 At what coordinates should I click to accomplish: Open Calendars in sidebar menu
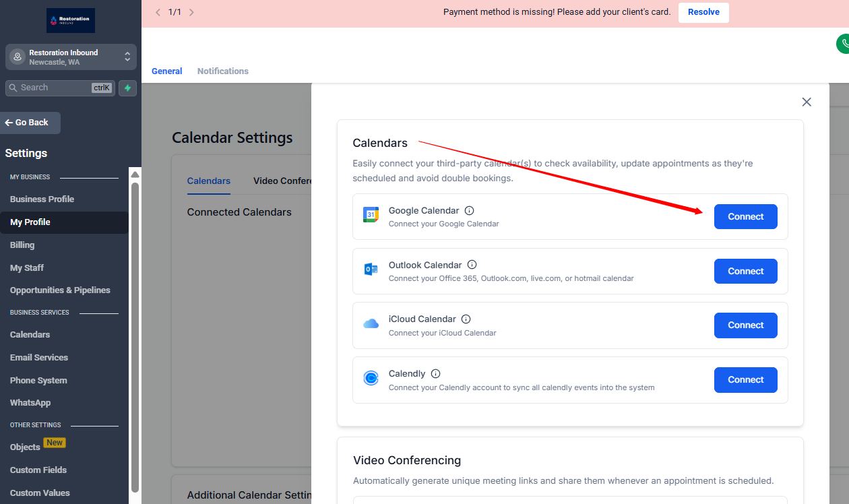click(x=30, y=335)
